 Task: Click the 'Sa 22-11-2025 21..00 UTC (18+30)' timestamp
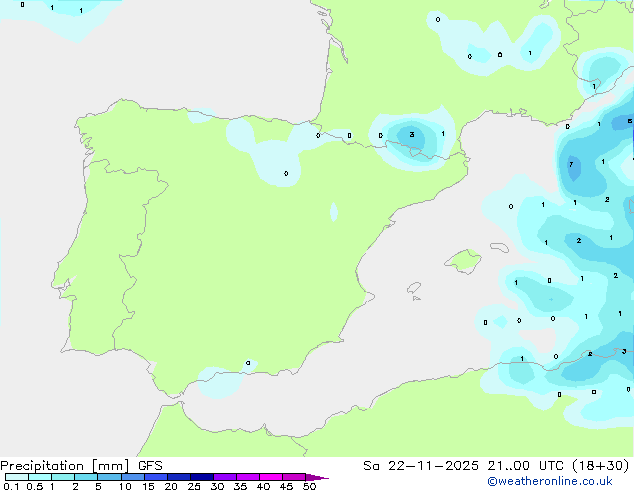[496, 466]
